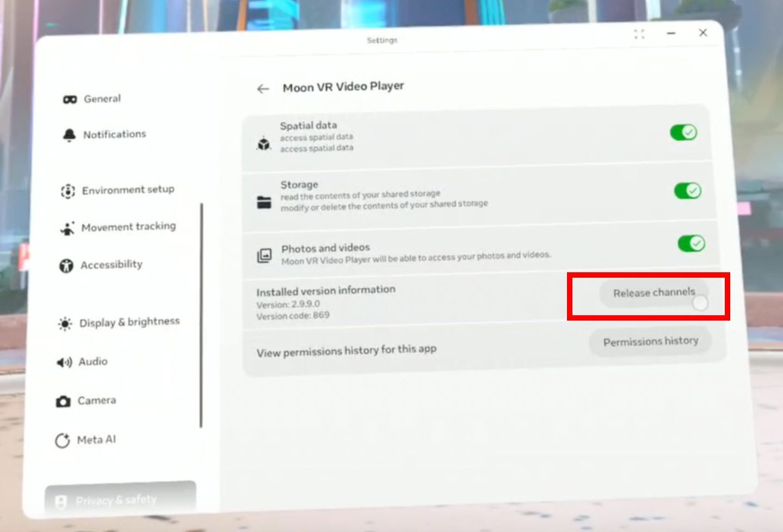Click the Moon VR Video Player heading

[343, 87]
